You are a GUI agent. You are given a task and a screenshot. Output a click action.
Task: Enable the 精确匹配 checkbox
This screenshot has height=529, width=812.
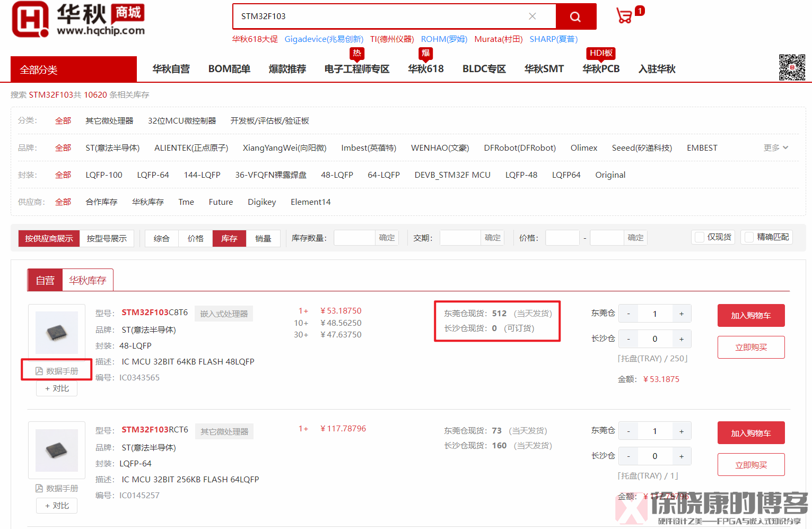(749, 237)
